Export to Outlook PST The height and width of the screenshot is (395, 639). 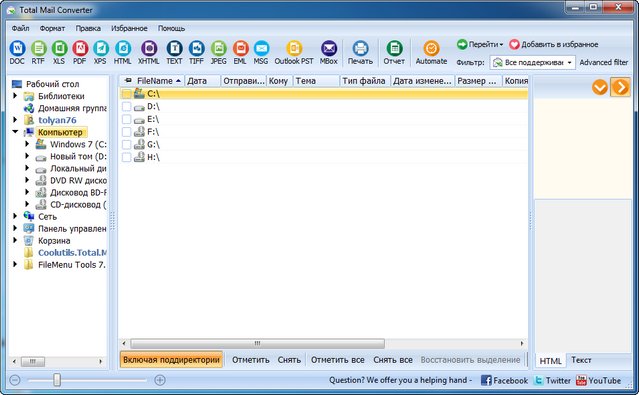[294, 53]
